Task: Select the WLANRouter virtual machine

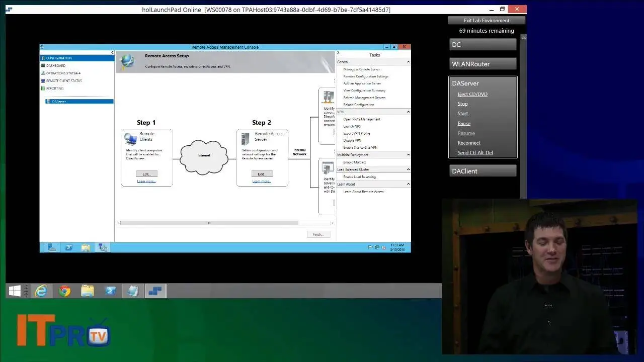Action: tap(482, 64)
